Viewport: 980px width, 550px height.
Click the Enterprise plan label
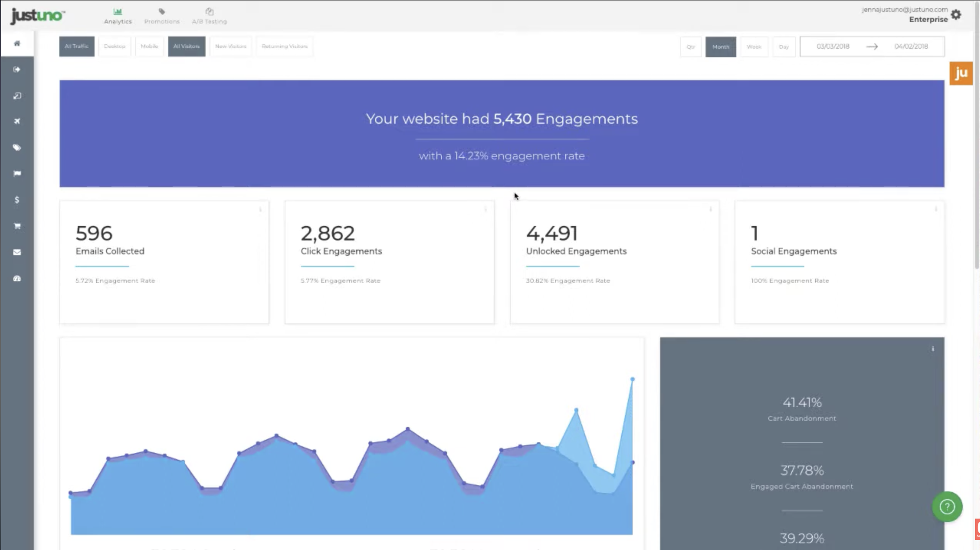[x=928, y=20]
